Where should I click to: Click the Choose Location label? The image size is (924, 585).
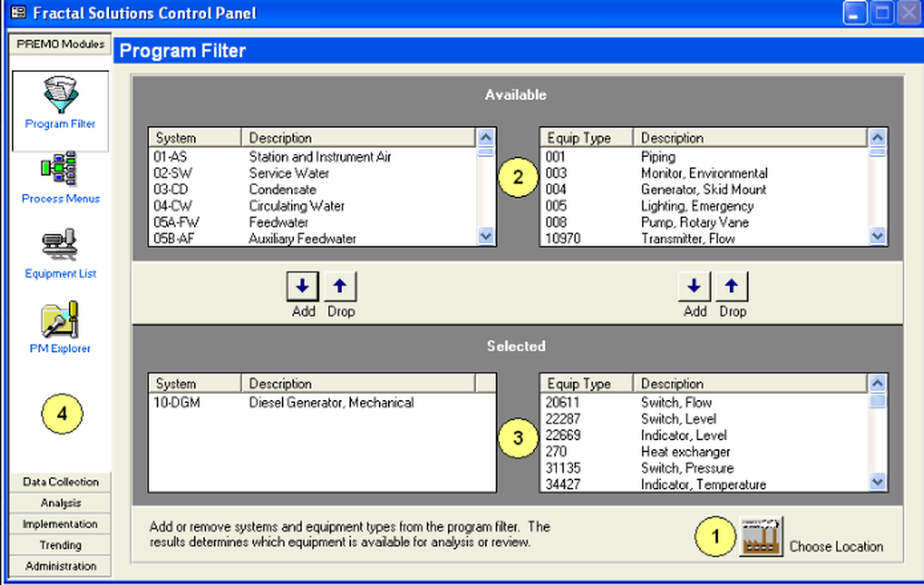(x=835, y=547)
